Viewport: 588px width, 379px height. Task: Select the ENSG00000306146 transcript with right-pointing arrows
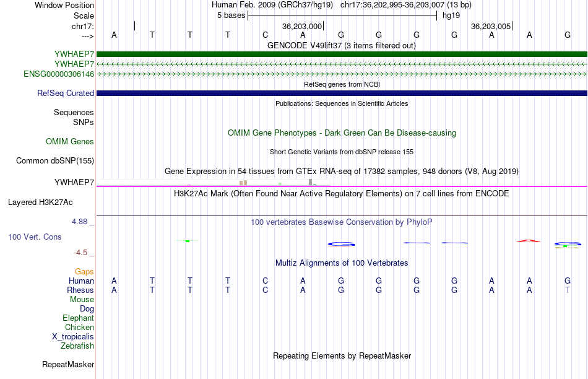click(342, 74)
